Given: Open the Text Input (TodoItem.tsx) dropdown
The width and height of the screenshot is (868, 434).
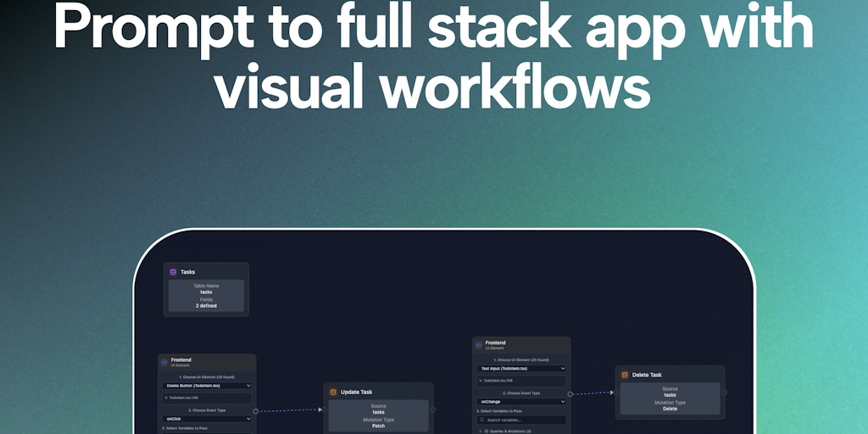Looking at the screenshot, I should click(x=520, y=369).
